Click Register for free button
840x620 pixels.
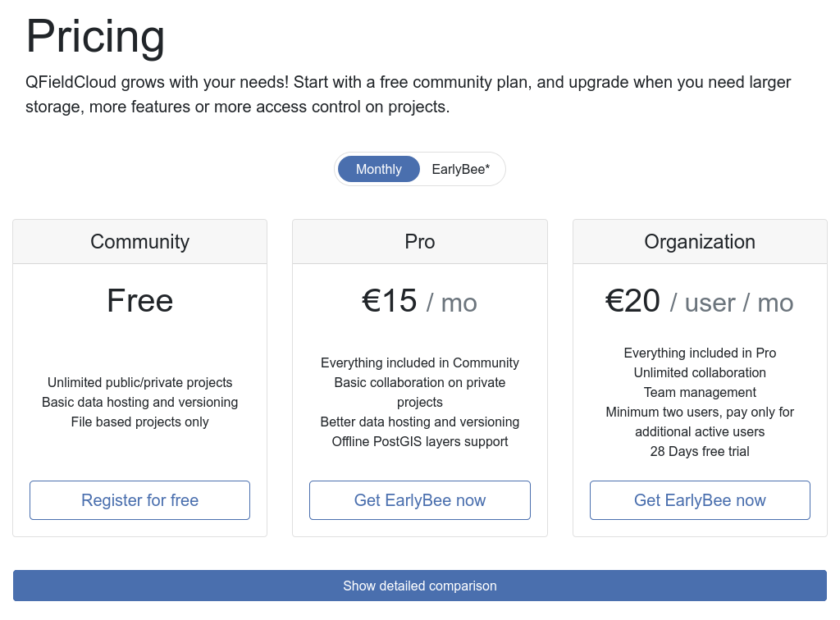tap(139, 500)
